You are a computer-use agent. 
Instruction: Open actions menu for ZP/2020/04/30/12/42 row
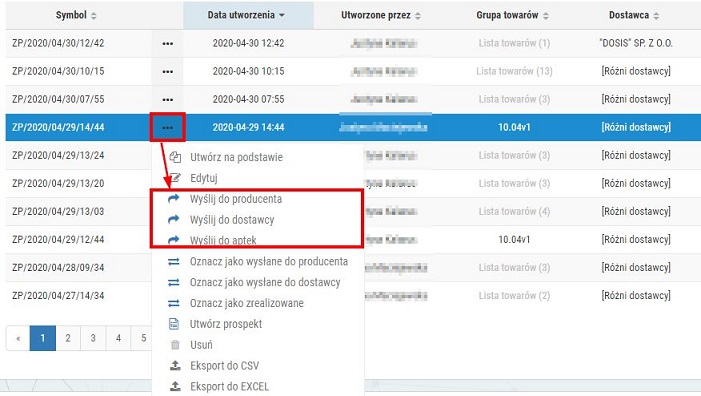(168, 44)
